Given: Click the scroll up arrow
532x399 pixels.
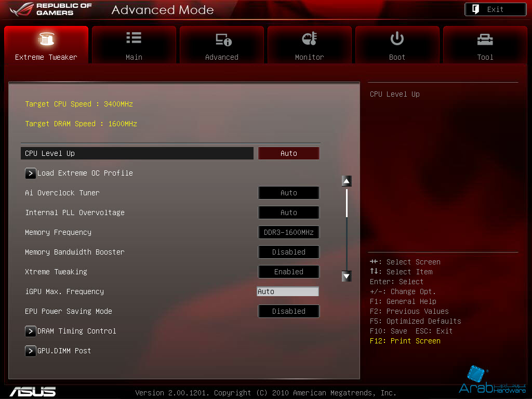Looking at the screenshot, I should 347,181.
